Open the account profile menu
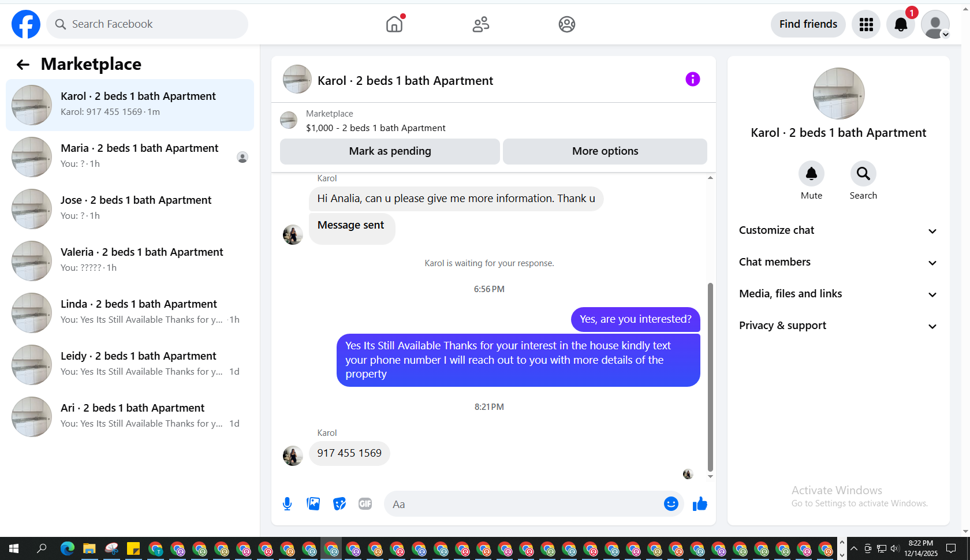The width and height of the screenshot is (970, 560). click(935, 24)
